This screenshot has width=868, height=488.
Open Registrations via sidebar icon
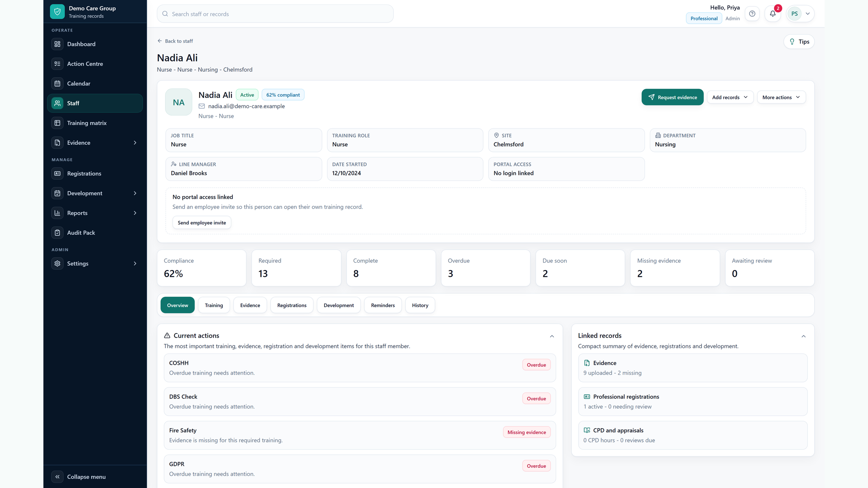point(57,174)
